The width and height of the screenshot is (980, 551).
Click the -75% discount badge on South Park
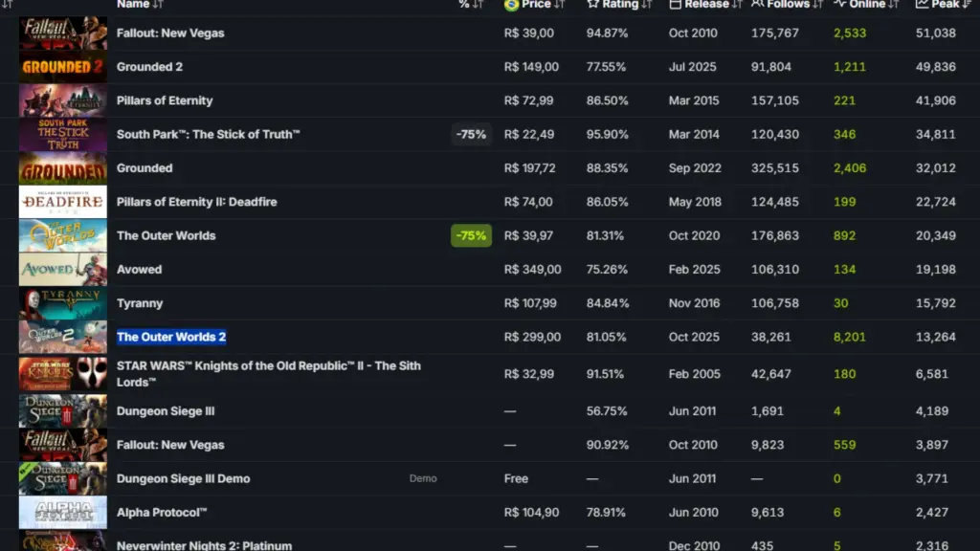click(x=471, y=135)
